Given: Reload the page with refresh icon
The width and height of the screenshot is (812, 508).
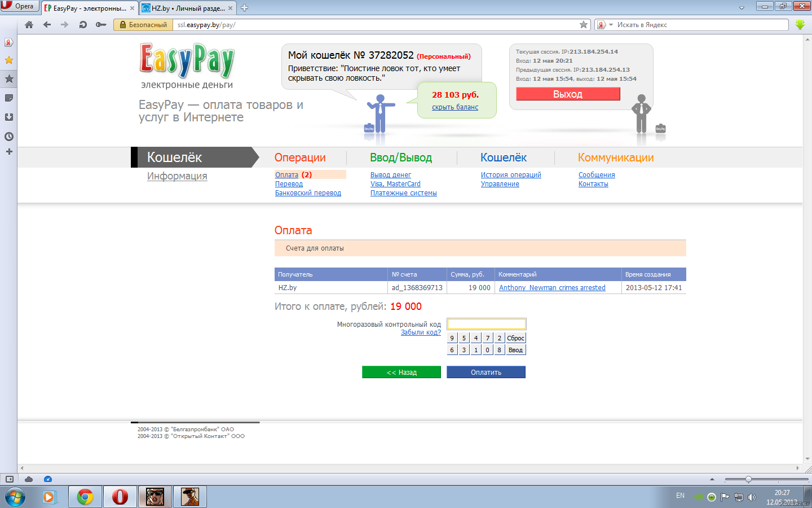Looking at the screenshot, I should tap(83, 25).
